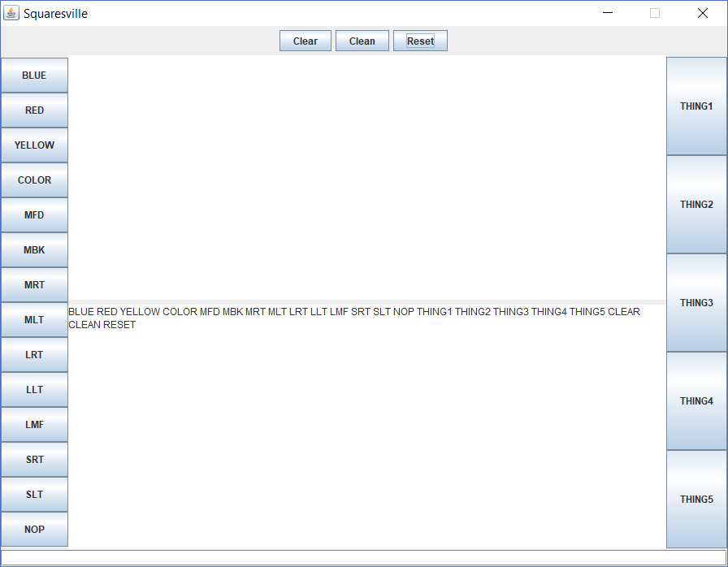Click the Java icon in title bar
This screenshot has height=567, width=728.
(x=11, y=13)
